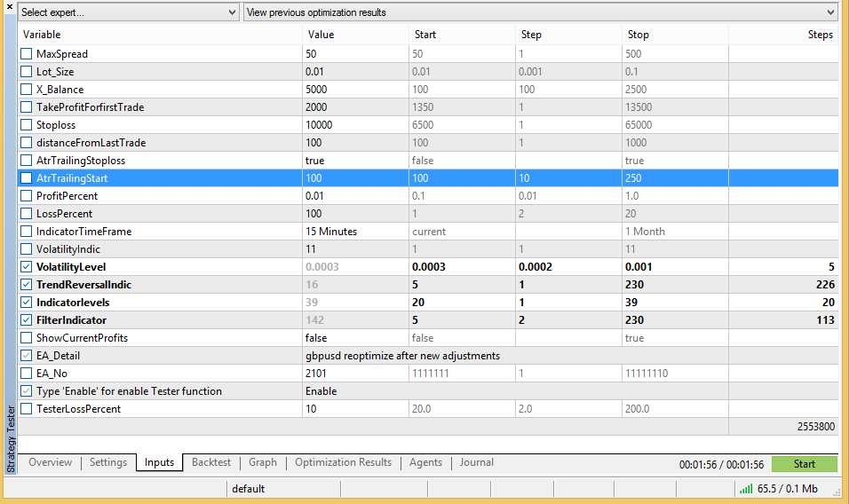Uncheck the VolatilityLevel parameter checkbox
The height and width of the screenshot is (504, 849).
pyautogui.click(x=27, y=267)
